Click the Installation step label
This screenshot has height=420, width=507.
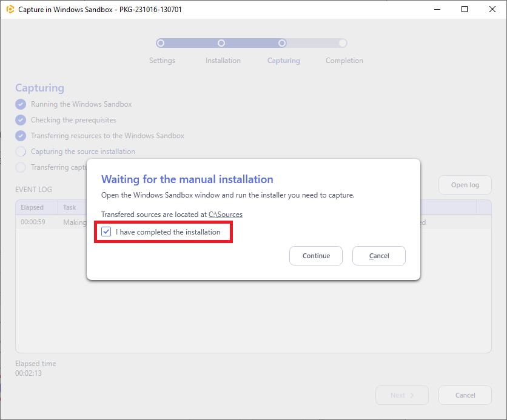click(223, 61)
